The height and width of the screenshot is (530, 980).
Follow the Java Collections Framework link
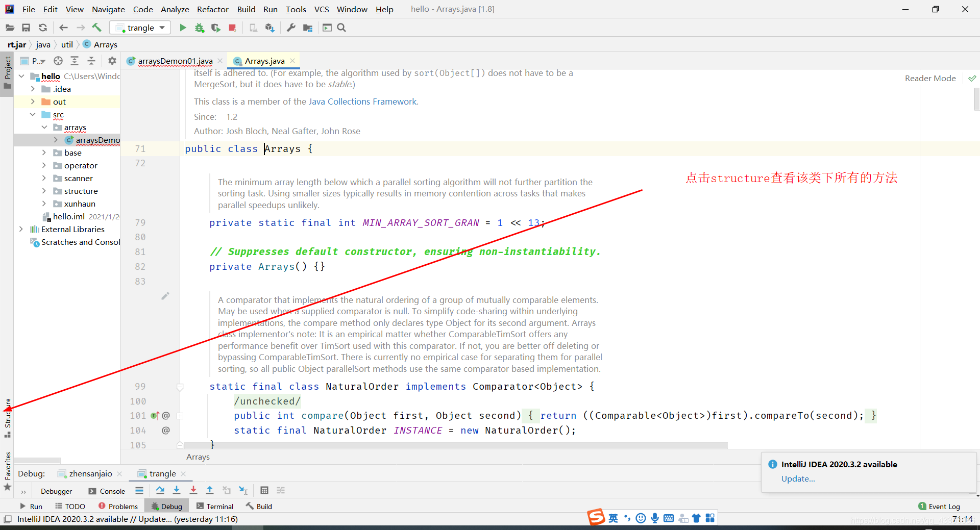[362, 102]
